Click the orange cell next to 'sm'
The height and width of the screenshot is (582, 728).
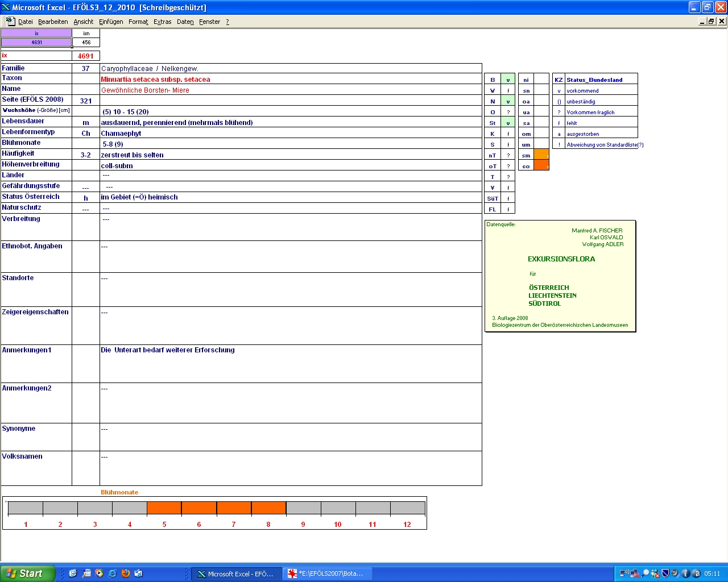coord(541,155)
